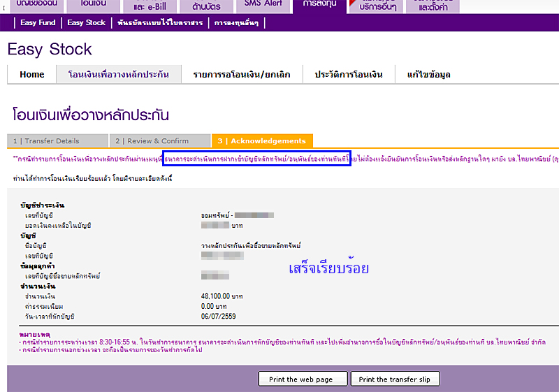Open the ประวัติการโอนเงิน tab
The height and width of the screenshot is (392, 559).
point(348,75)
